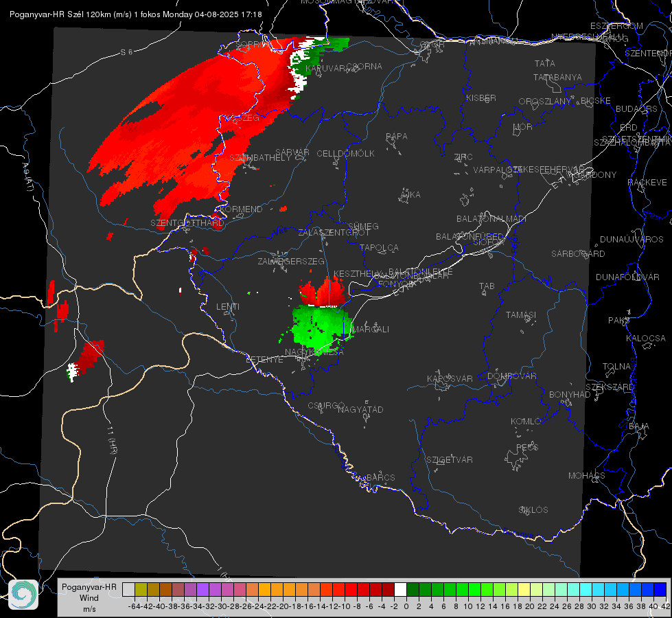Select the white swatch in the wind scale
This screenshot has height=618, width=672.
[x=400, y=589]
